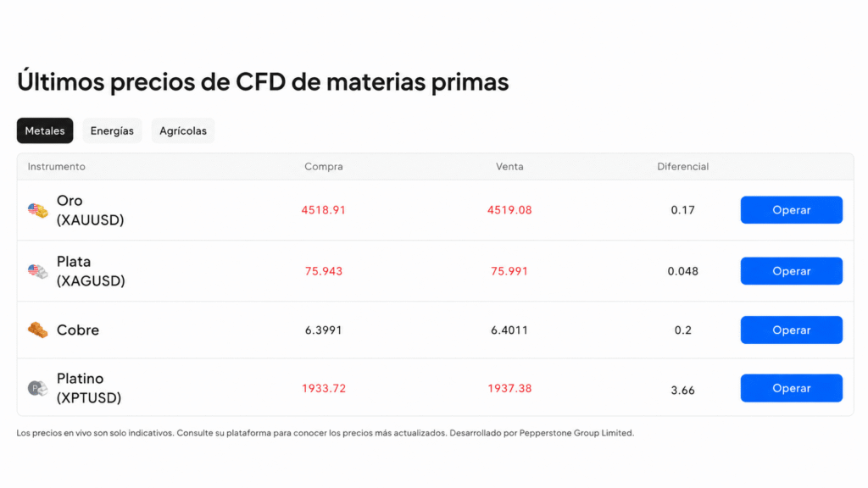
Task: Select the Metales tab
Action: click(x=45, y=130)
